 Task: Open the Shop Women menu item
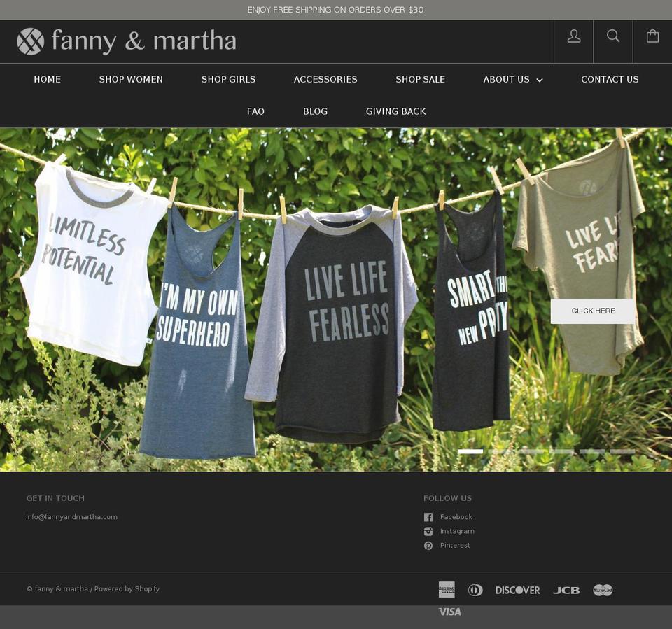click(x=131, y=79)
